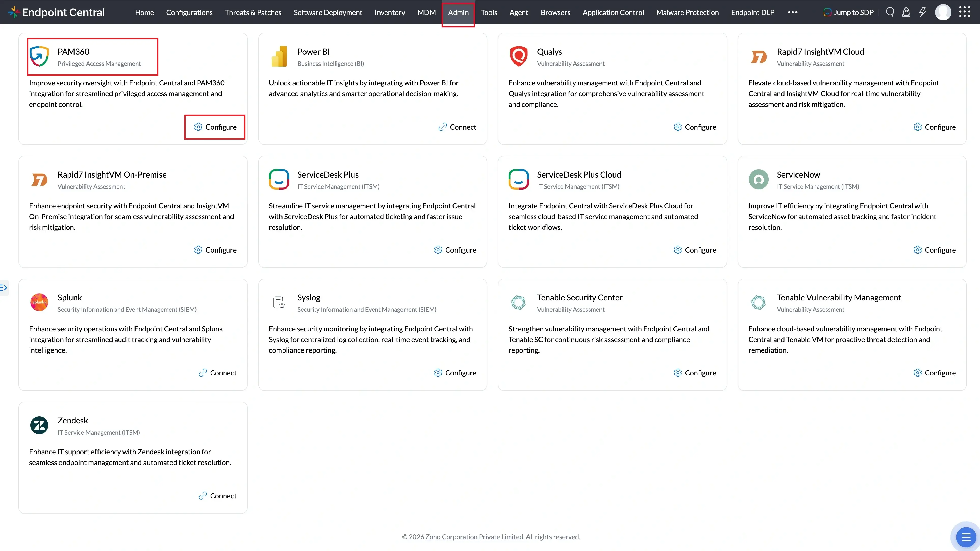Click the ServiceNow card title

[798, 174]
